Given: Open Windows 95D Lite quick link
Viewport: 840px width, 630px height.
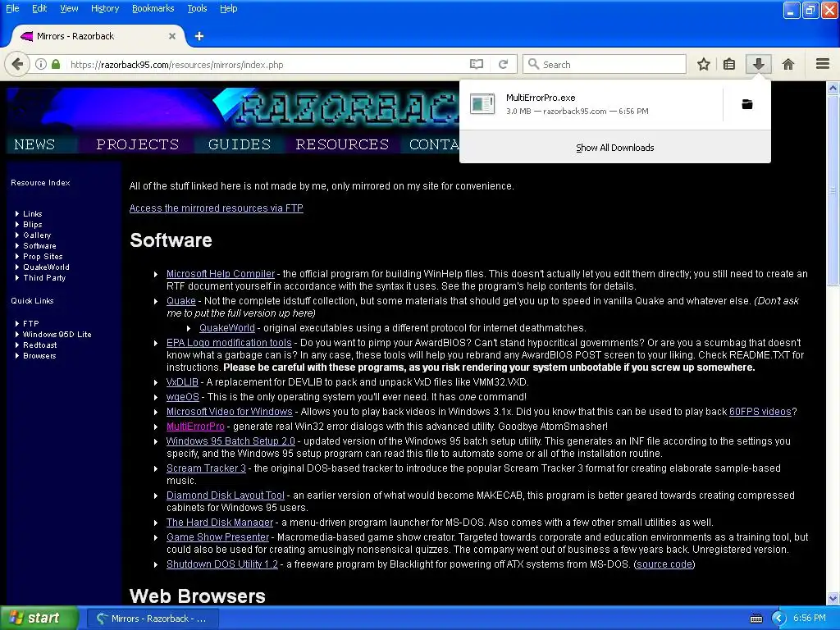Looking at the screenshot, I should [x=57, y=335].
